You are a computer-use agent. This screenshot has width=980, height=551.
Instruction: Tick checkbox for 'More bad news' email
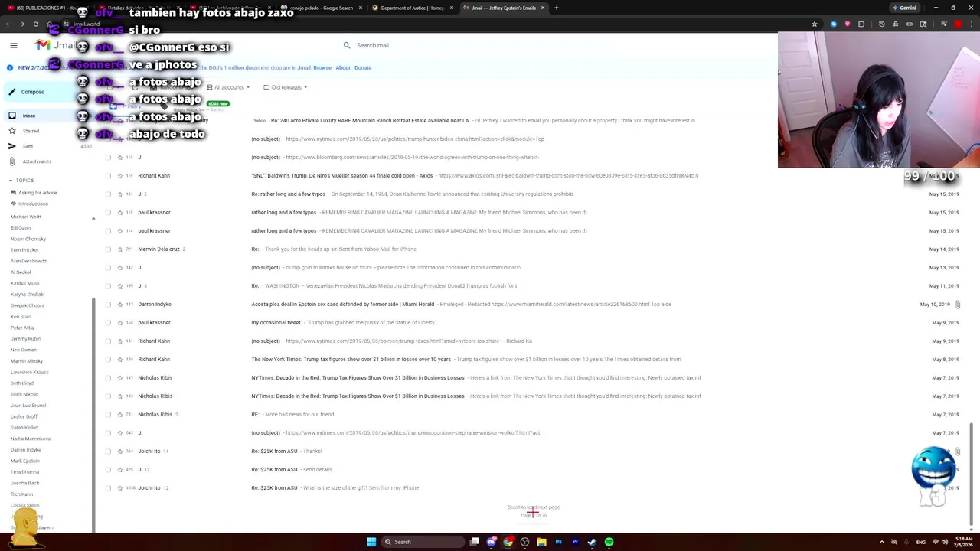(108, 415)
